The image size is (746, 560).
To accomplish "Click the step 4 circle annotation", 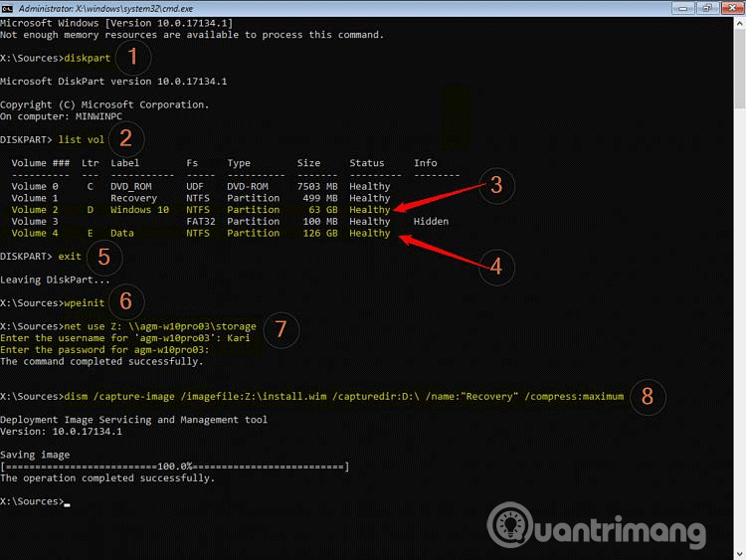I will (495, 268).
